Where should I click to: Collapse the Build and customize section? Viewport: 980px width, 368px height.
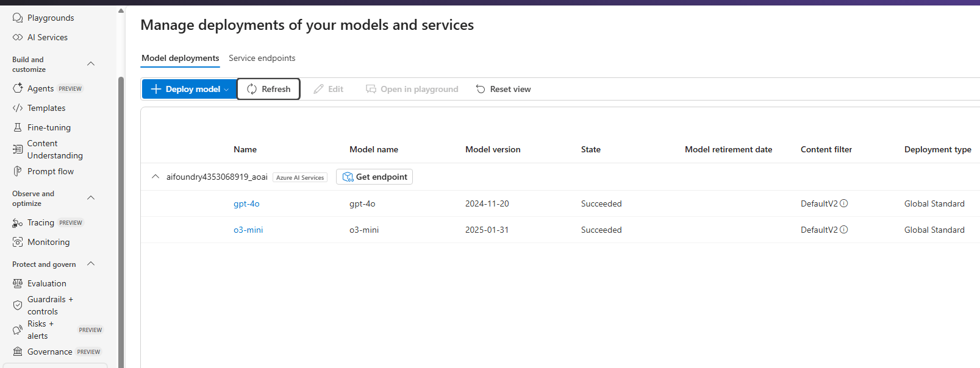(91, 64)
